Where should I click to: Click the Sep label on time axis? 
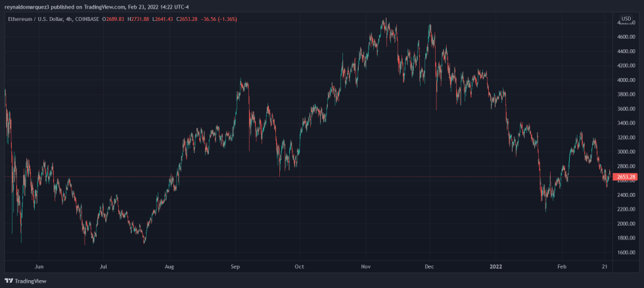(x=235, y=266)
